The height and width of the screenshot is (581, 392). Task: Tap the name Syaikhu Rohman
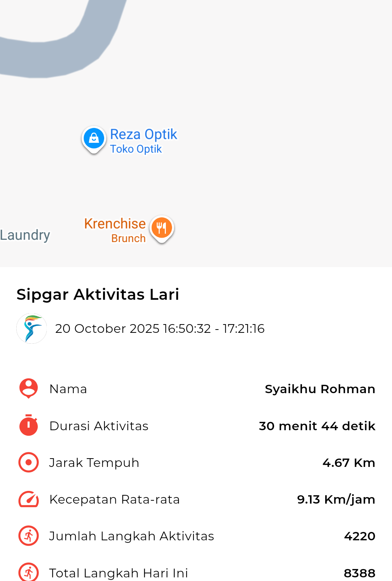[x=320, y=389]
